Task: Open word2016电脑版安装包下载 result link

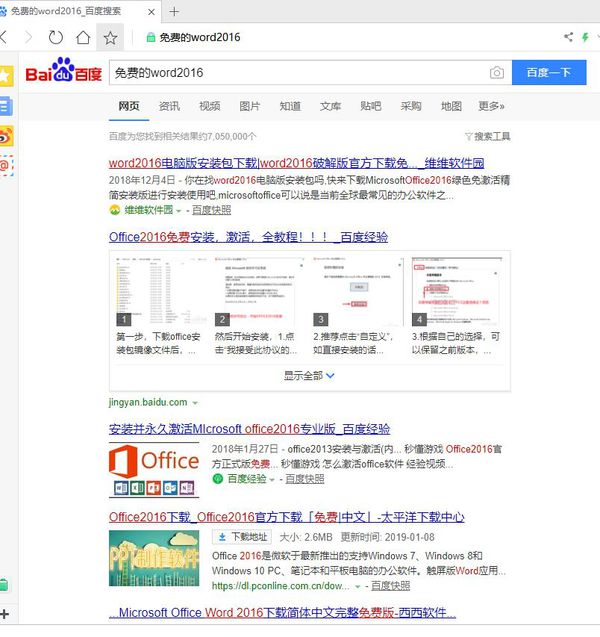Action: (297, 163)
